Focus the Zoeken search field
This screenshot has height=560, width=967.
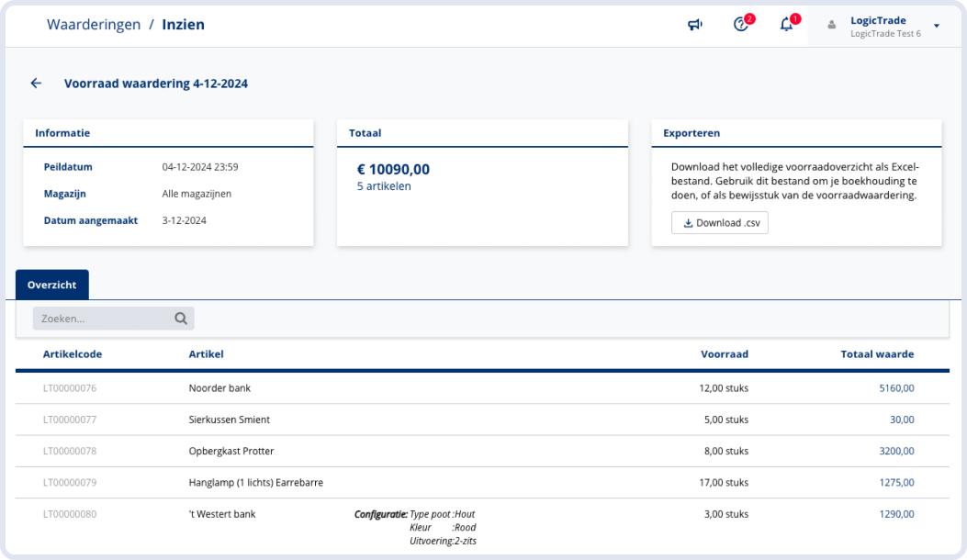point(103,319)
